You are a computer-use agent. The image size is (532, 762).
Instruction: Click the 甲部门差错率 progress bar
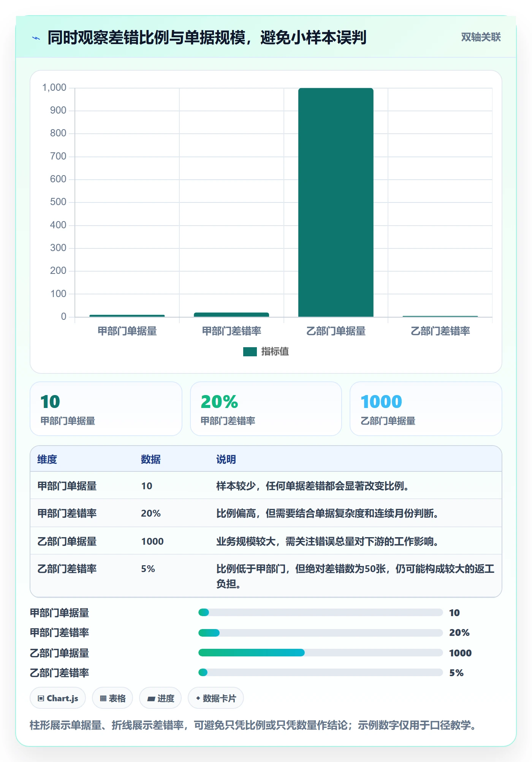(320, 632)
